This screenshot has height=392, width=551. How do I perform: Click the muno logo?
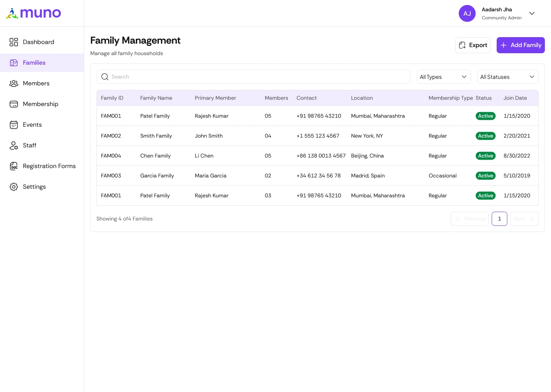point(34,13)
